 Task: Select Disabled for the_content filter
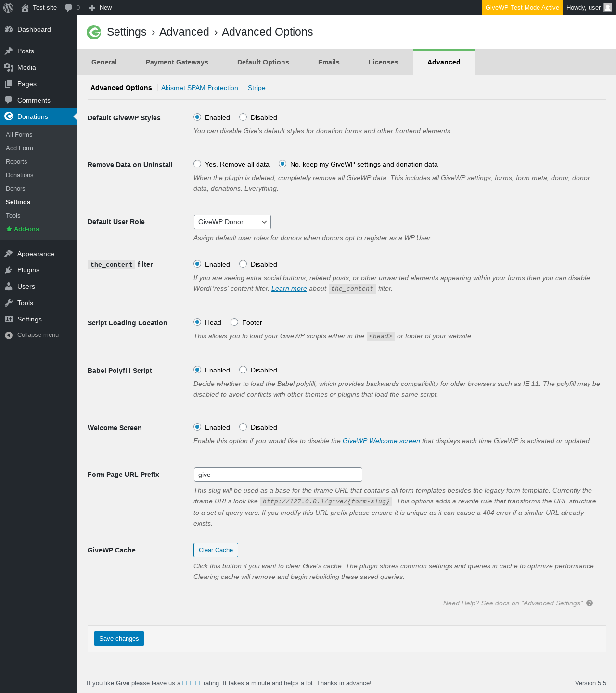tap(243, 264)
